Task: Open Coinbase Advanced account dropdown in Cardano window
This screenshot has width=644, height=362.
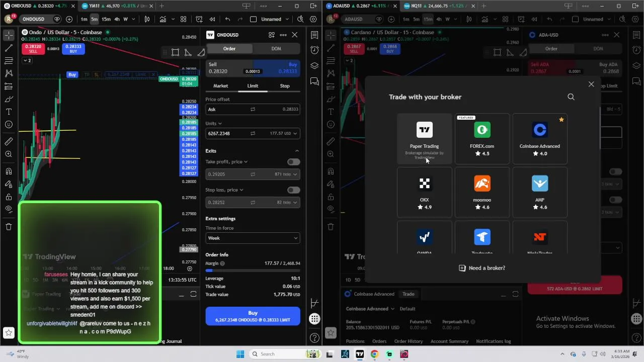Action: tap(370, 309)
